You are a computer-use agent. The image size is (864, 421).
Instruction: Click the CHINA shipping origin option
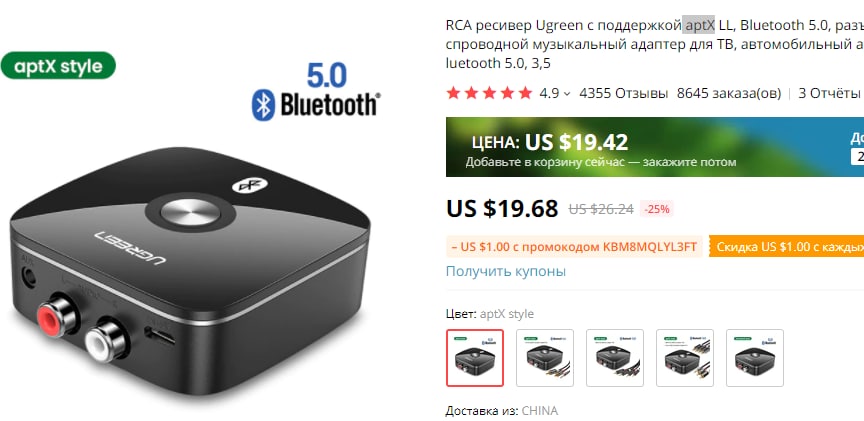[x=539, y=411]
